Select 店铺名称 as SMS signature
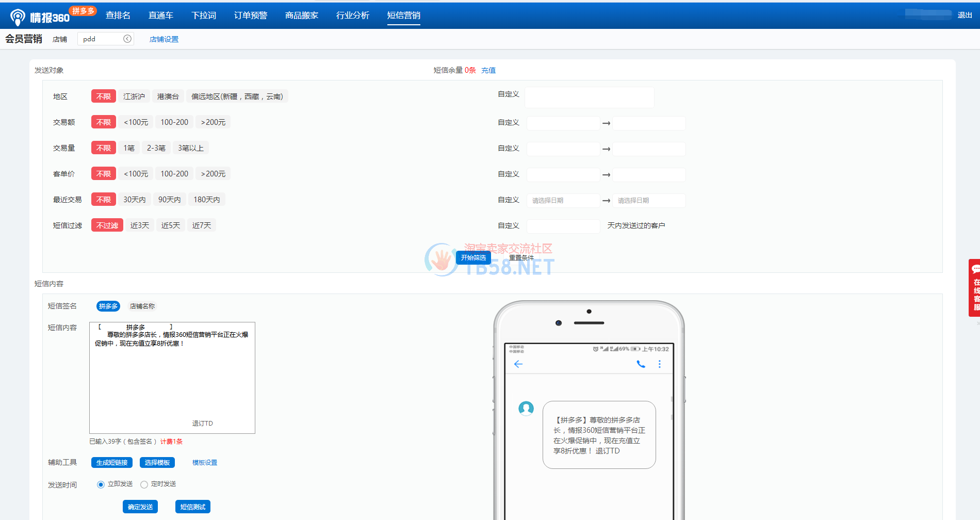The width and height of the screenshot is (980, 520). (x=142, y=306)
